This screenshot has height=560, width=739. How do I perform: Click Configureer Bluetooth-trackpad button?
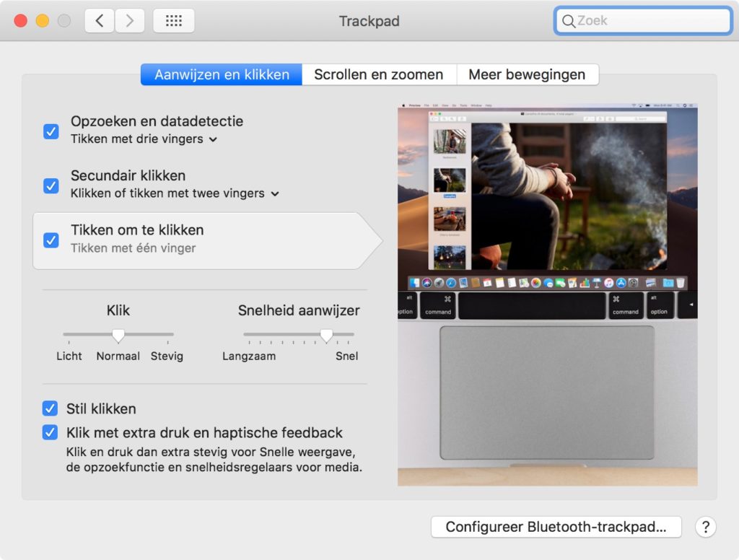(556, 527)
